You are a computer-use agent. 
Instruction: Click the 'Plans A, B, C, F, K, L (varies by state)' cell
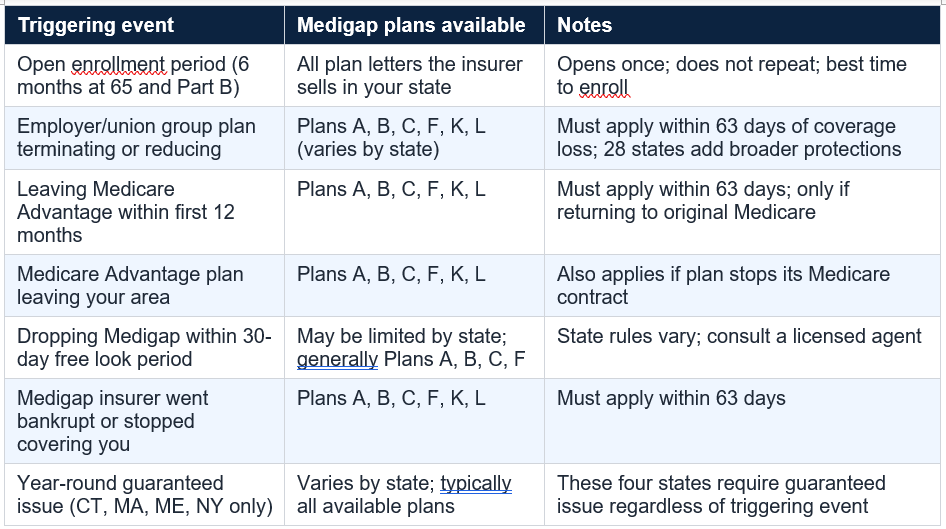414,138
